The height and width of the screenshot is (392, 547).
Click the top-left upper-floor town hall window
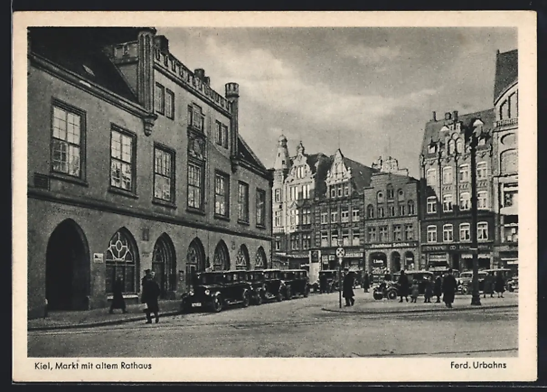pos(67,140)
